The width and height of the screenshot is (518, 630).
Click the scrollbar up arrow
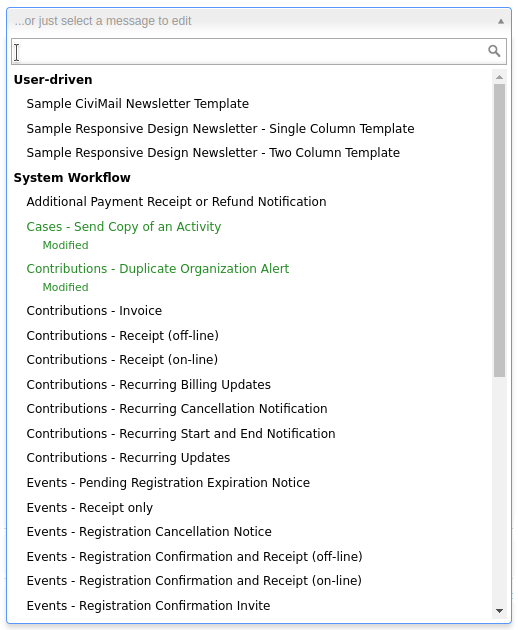[x=500, y=77]
